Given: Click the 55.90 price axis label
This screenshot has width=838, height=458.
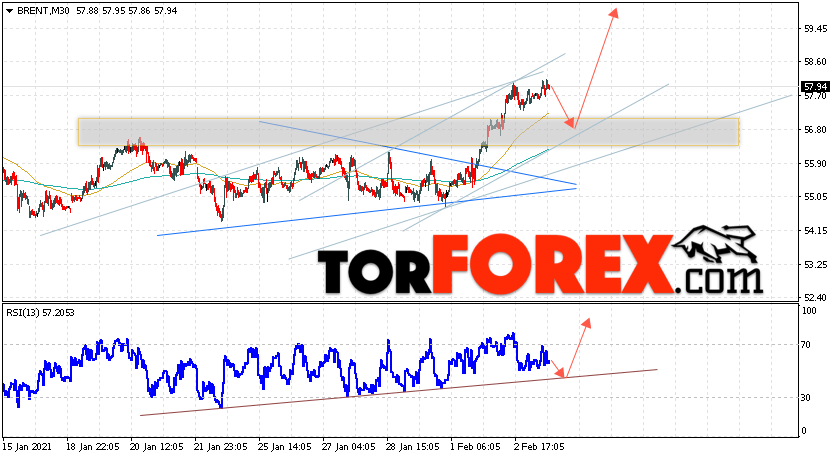Looking at the screenshot, I should 816,164.
